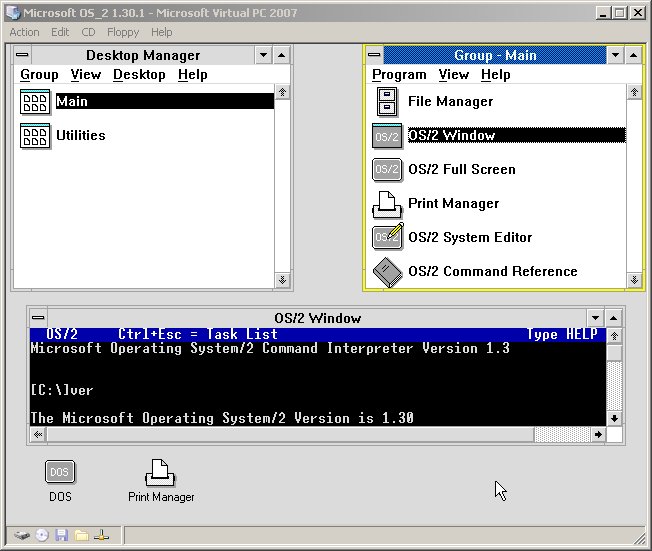Click the Print Manager printer icon in Group - Main
The image size is (652, 551).
coord(387,204)
